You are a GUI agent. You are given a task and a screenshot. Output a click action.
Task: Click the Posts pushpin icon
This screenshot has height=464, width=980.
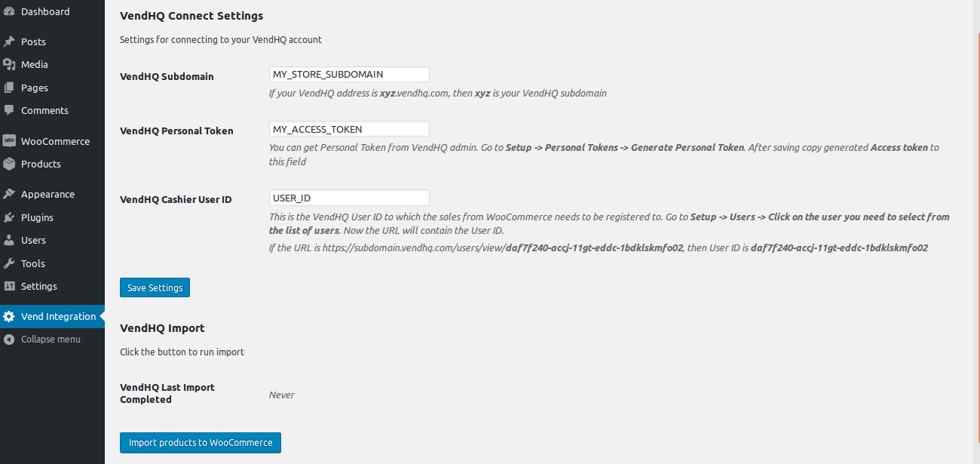9,41
